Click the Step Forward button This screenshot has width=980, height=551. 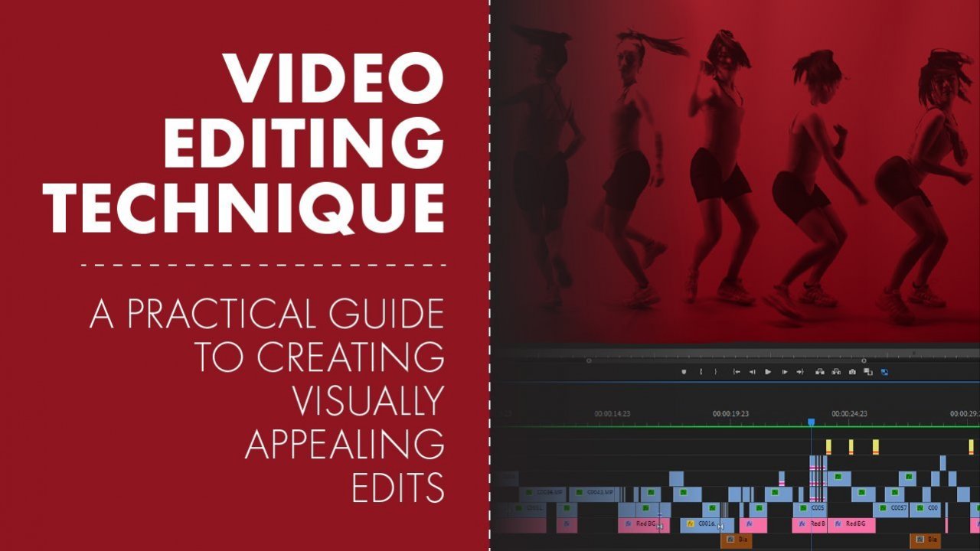786,372
